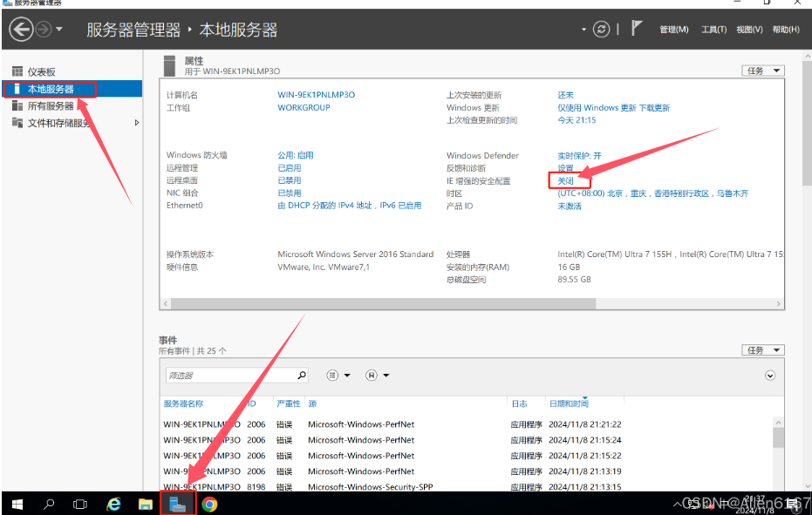Open taskbar search
Screen dimensions: 812x515
click(x=49, y=504)
